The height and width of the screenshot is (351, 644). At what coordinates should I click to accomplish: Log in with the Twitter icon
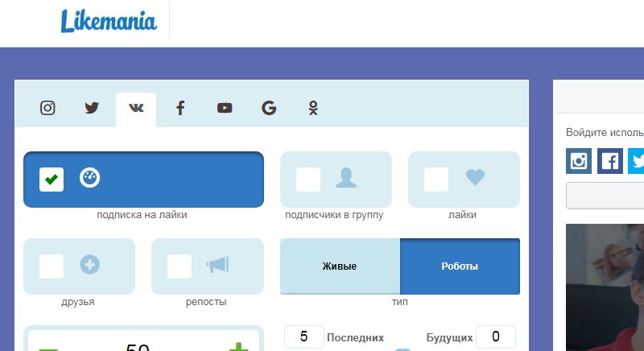636,161
